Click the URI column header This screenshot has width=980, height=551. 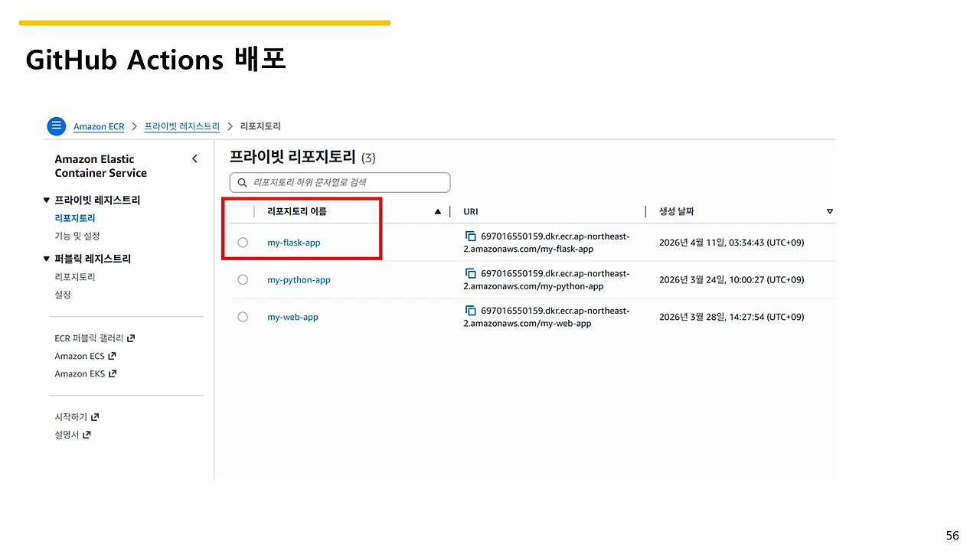coord(471,212)
